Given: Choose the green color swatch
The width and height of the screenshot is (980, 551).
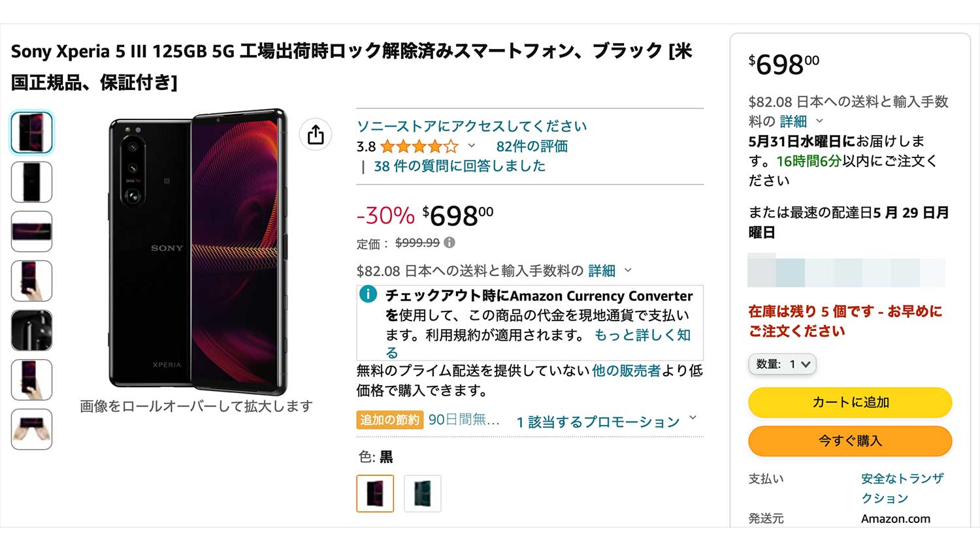Looking at the screenshot, I should (423, 494).
